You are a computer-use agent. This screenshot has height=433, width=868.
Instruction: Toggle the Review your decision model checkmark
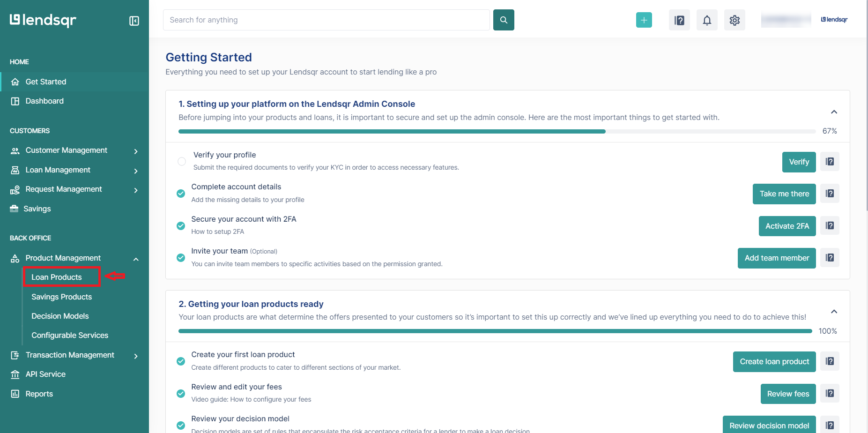point(181,426)
